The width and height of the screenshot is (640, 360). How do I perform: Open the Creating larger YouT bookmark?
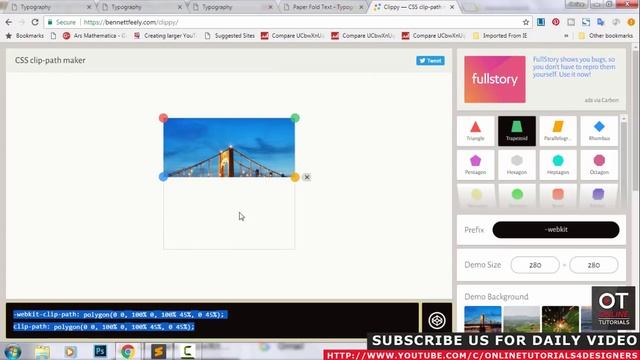[x=165, y=36]
